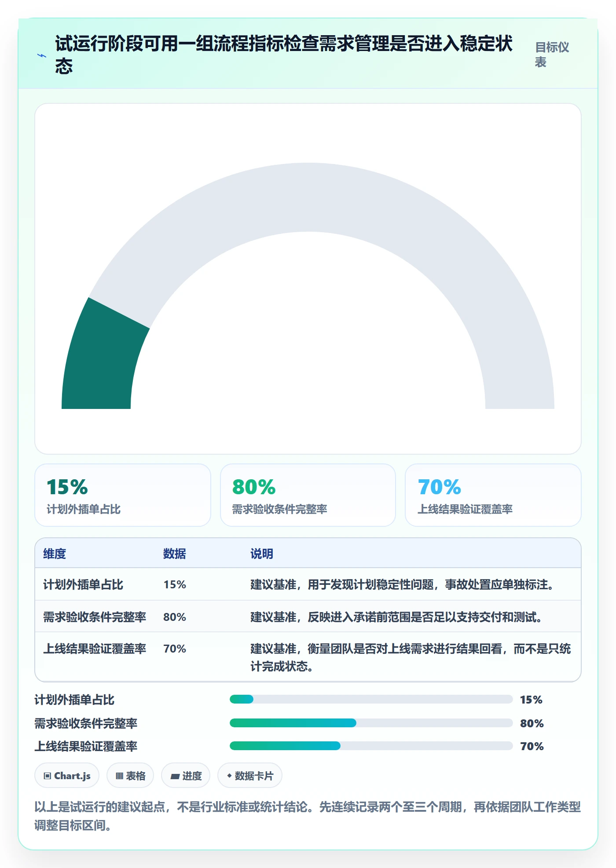Image resolution: width=616 pixels, height=868 pixels.
Task: Select the 上线结果验证覆盖率 cell in the table
Action: point(95,649)
